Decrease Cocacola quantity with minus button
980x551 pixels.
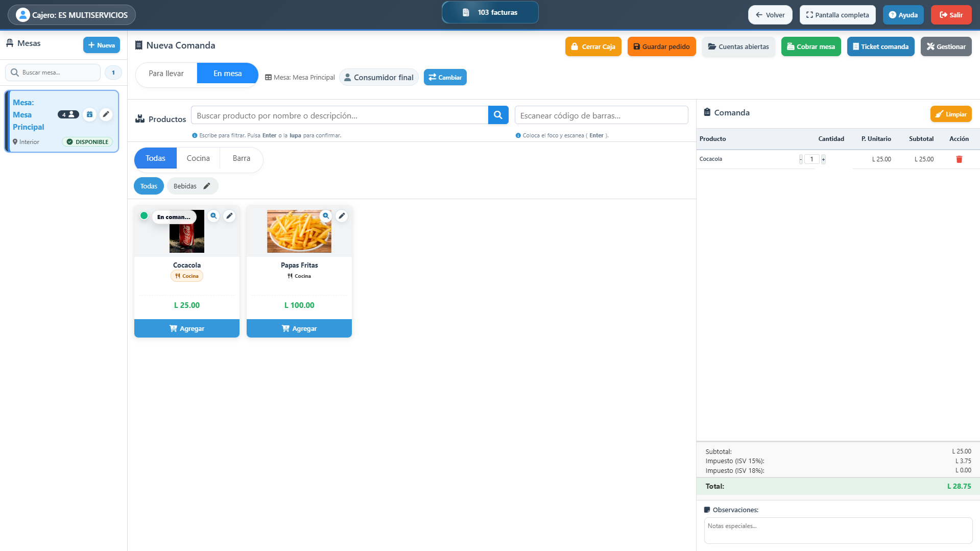click(x=801, y=159)
